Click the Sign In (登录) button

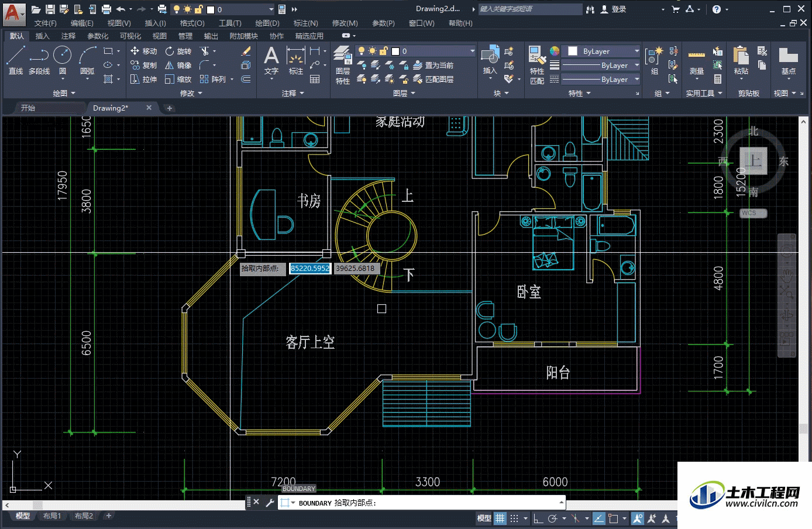tap(614, 9)
